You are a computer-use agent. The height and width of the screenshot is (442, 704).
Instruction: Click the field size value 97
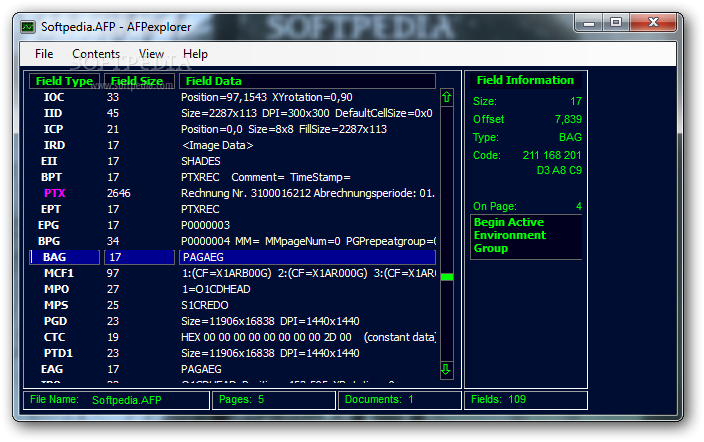point(113,273)
